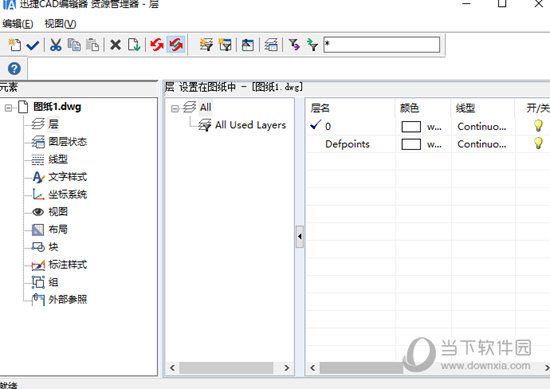
Task: Click the Cut scissors icon
Action: 55,45
